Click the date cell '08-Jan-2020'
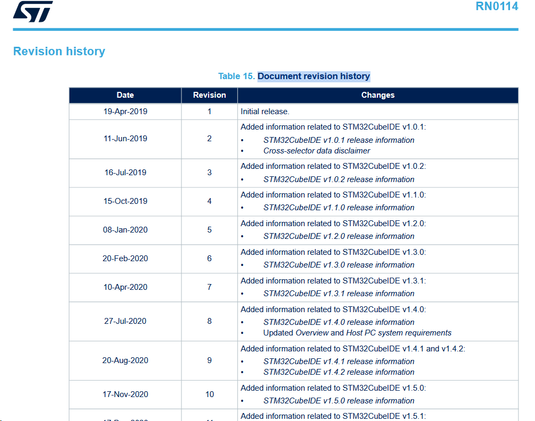The height and width of the screenshot is (421, 535). (125, 230)
